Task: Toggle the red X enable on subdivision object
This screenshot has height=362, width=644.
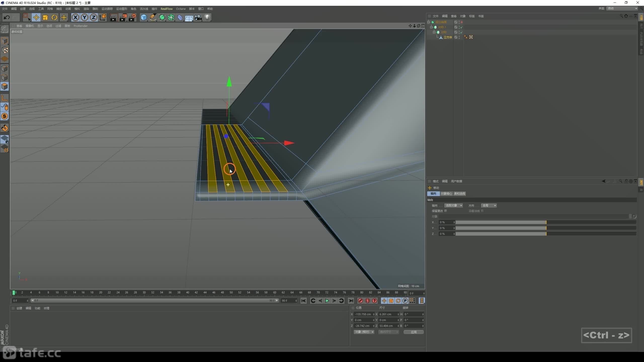Action: tap(462, 22)
